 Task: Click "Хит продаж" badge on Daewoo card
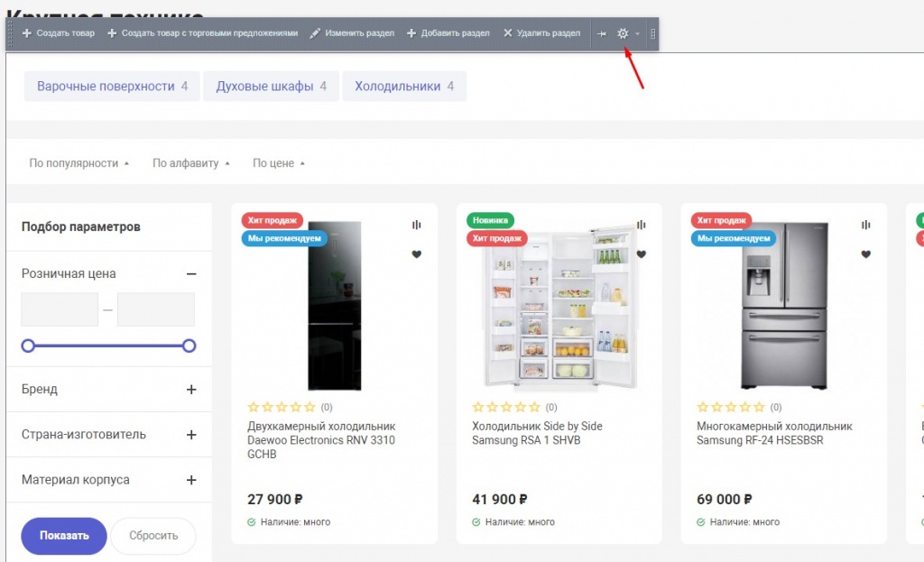tap(273, 221)
